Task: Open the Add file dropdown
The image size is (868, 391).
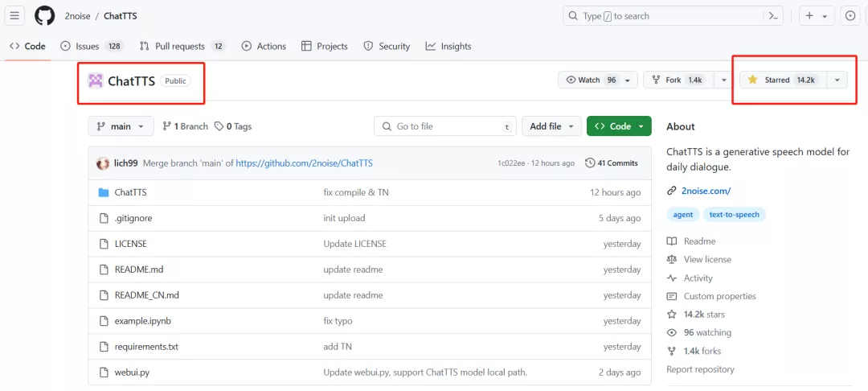Action: (551, 126)
